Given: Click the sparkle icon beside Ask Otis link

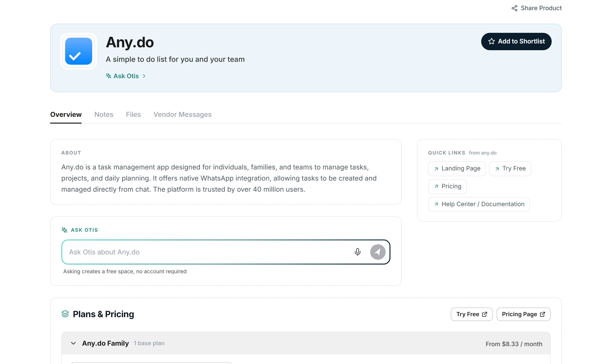Looking at the screenshot, I should (x=108, y=76).
